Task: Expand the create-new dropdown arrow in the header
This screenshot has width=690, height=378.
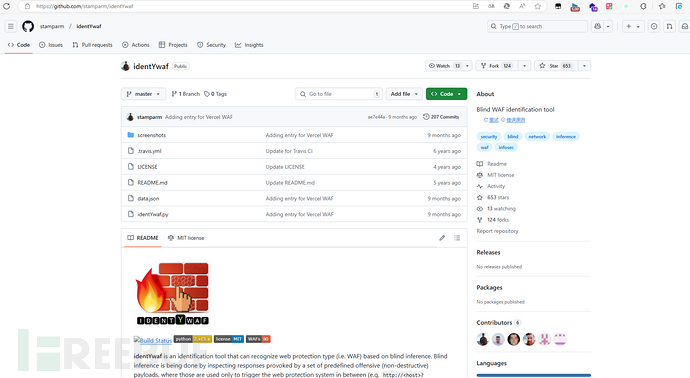Action: (639, 26)
